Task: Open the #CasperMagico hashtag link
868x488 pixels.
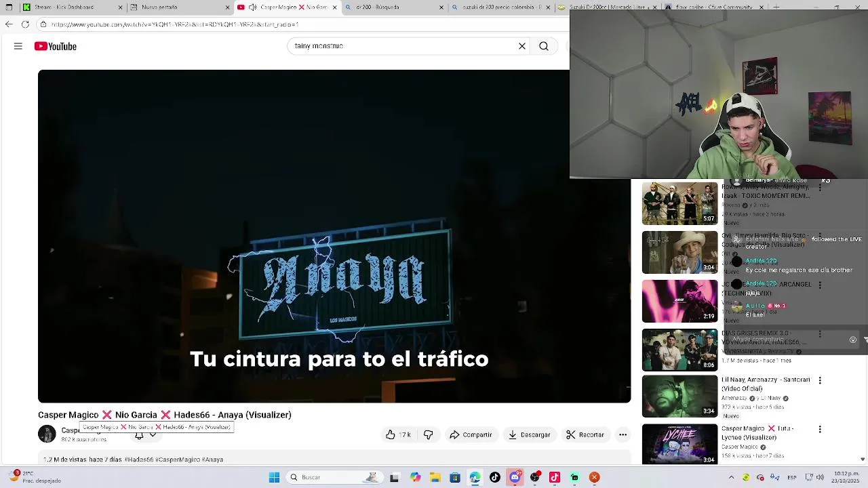Action: pyautogui.click(x=178, y=460)
